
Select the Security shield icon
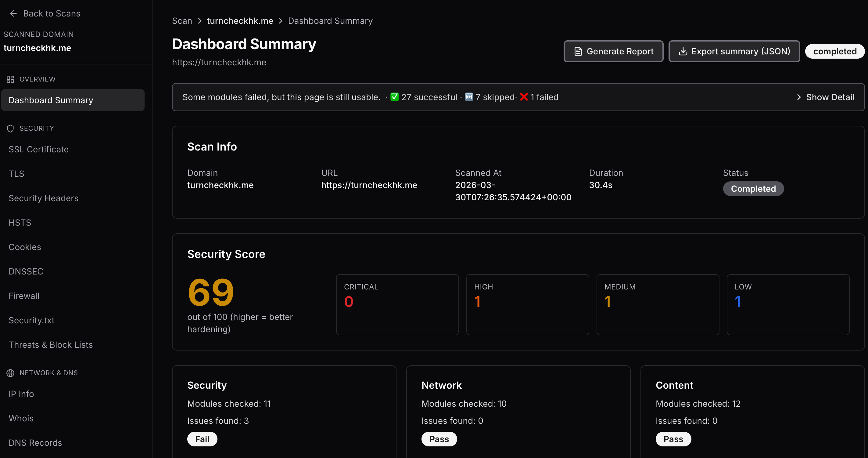coord(10,128)
